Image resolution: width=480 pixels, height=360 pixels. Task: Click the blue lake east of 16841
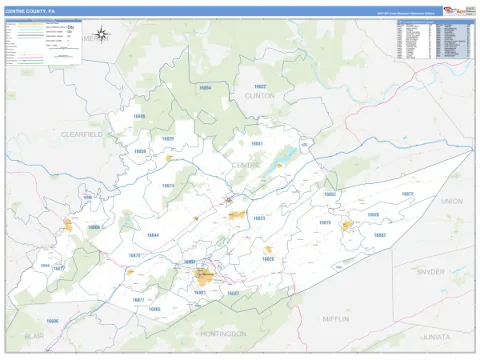(x=280, y=162)
